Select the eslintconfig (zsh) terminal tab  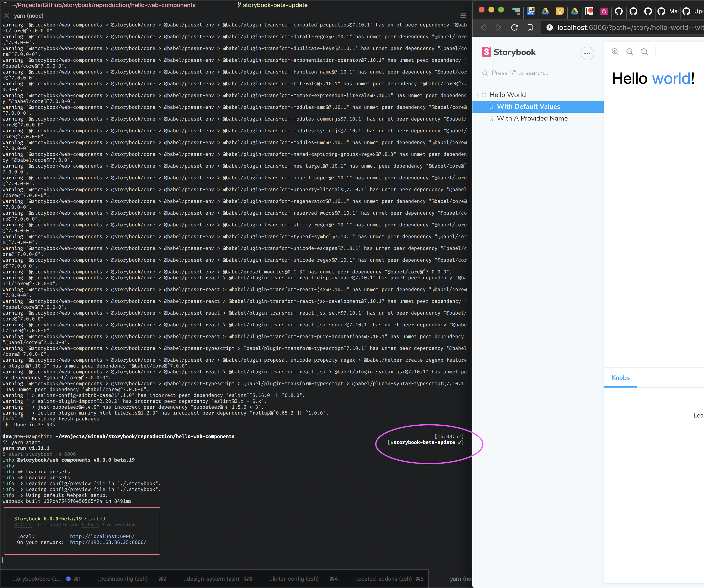pos(123,579)
